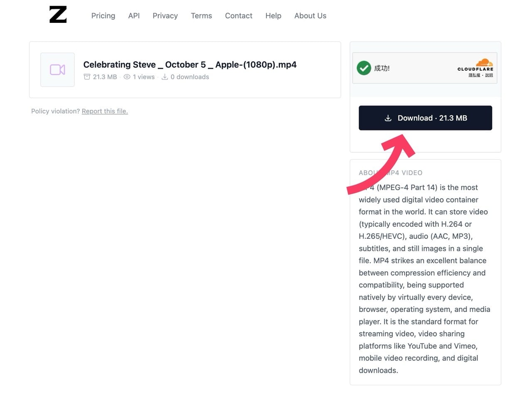532x402 pixels.
Task: Go to the API page
Action: click(x=134, y=16)
